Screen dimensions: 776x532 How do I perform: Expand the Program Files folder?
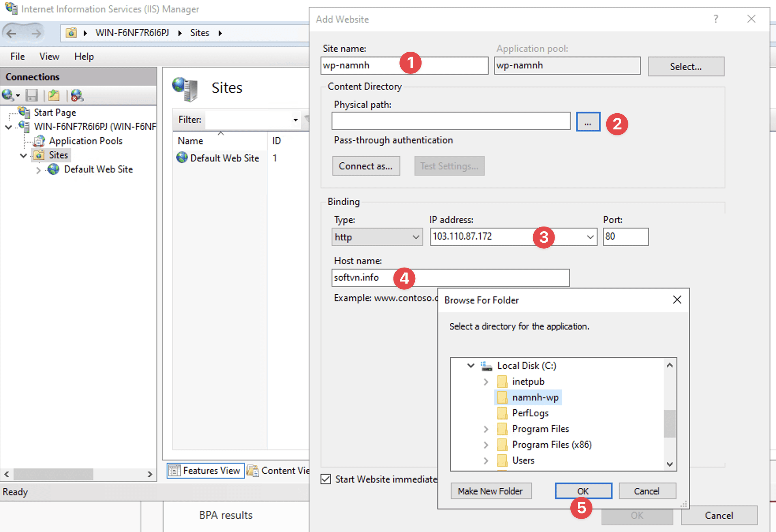point(486,429)
